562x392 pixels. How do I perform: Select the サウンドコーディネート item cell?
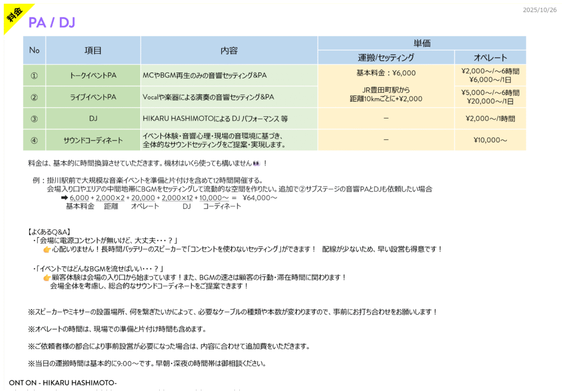(x=93, y=140)
